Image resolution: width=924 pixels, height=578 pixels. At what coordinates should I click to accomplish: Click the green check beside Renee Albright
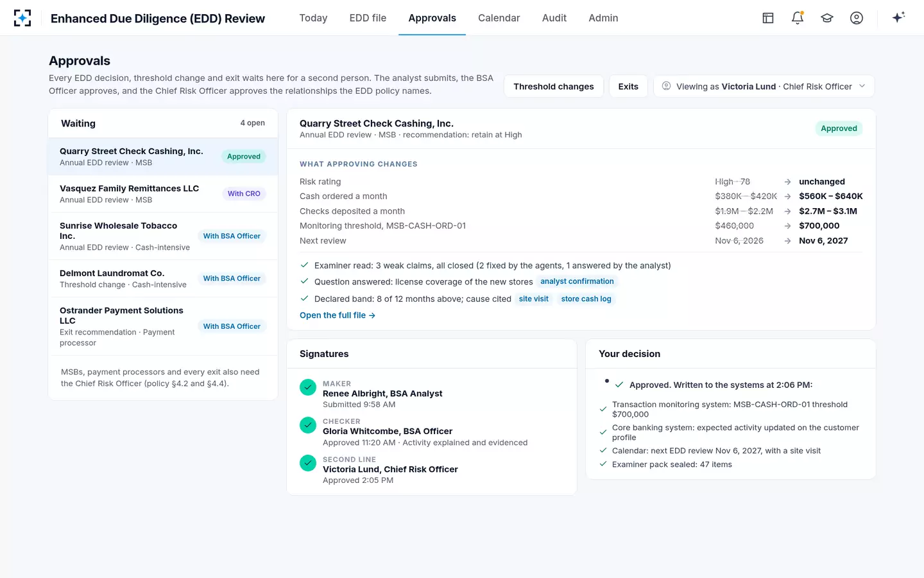pos(308,387)
